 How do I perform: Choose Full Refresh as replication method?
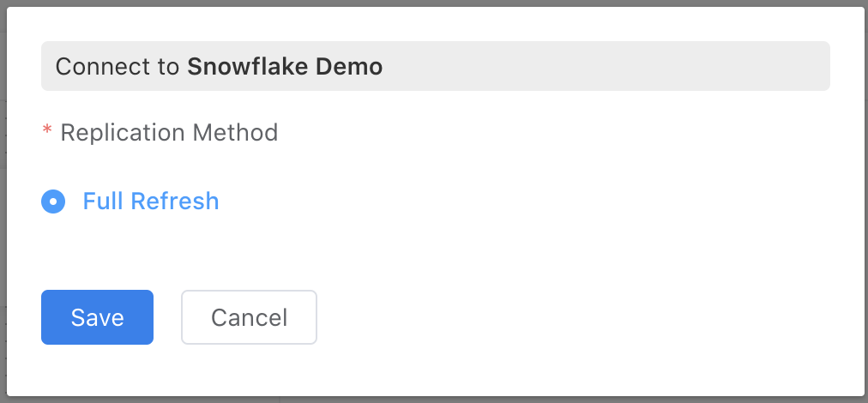[x=53, y=201]
